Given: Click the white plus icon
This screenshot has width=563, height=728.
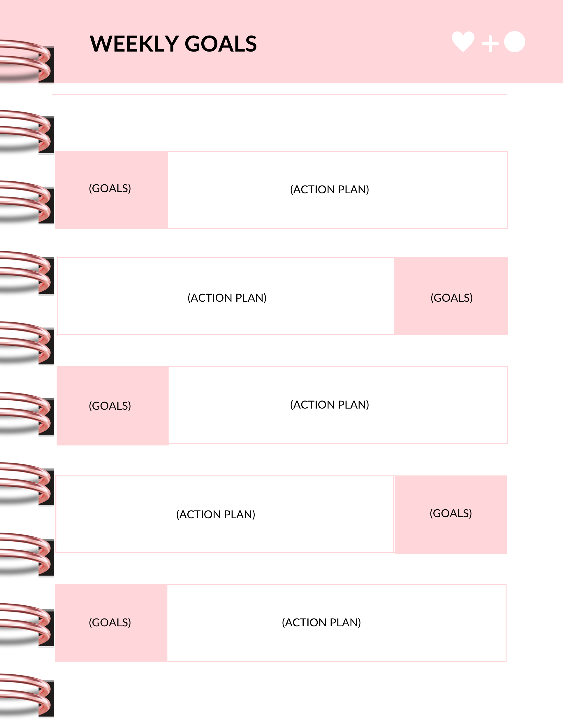Looking at the screenshot, I should point(490,44).
